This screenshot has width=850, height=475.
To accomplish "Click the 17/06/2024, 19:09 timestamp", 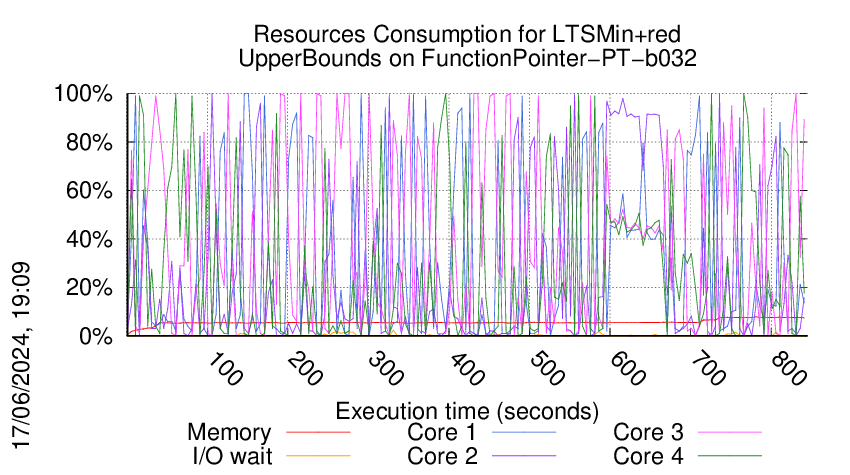I will click(21, 356).
